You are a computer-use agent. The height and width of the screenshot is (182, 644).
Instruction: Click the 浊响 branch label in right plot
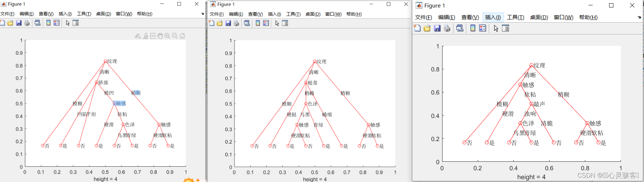[x=530, y=114]
